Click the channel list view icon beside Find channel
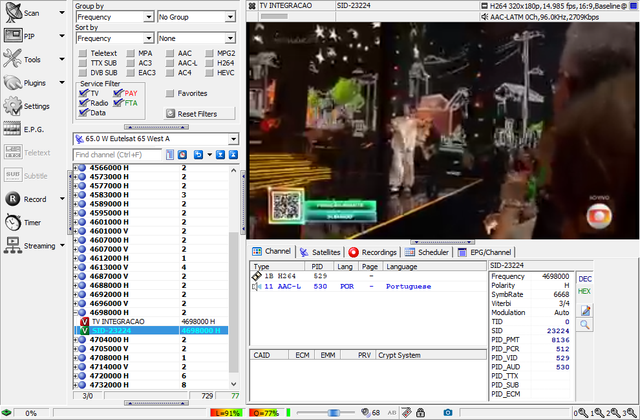 (x=170, y=155)
